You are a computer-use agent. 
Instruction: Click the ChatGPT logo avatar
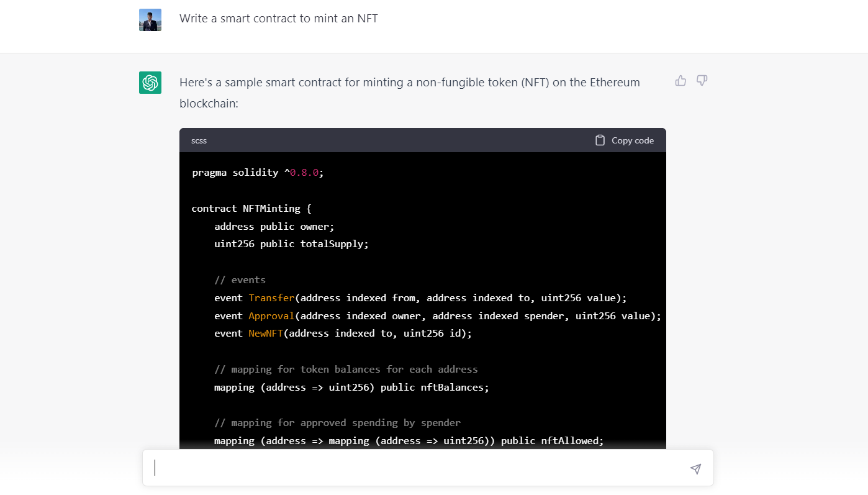coord(150,83)
